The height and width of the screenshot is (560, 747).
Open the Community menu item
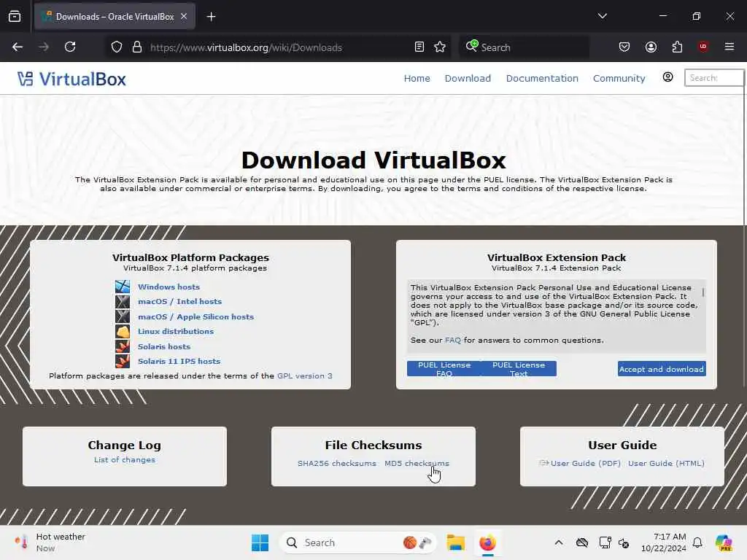click(619, 78)
